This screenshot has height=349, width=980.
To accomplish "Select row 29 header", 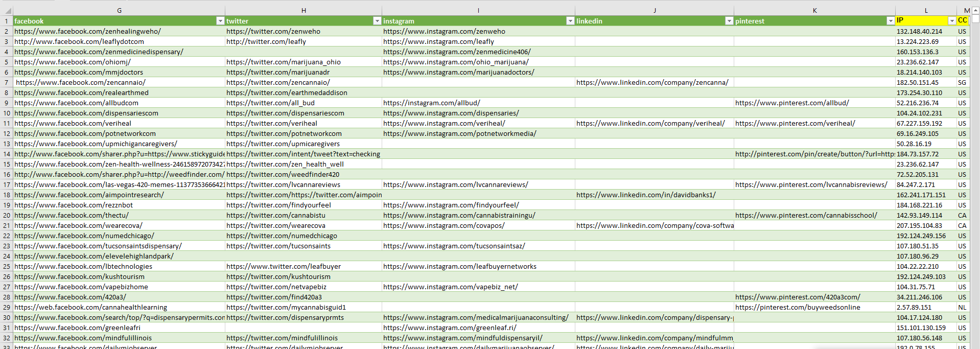I will pos(6,307).
